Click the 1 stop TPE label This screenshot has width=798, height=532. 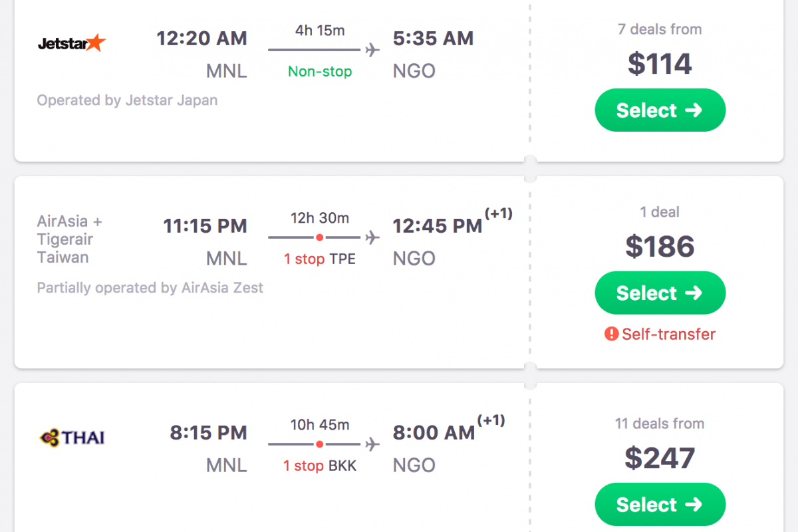[x=320, y=259]
